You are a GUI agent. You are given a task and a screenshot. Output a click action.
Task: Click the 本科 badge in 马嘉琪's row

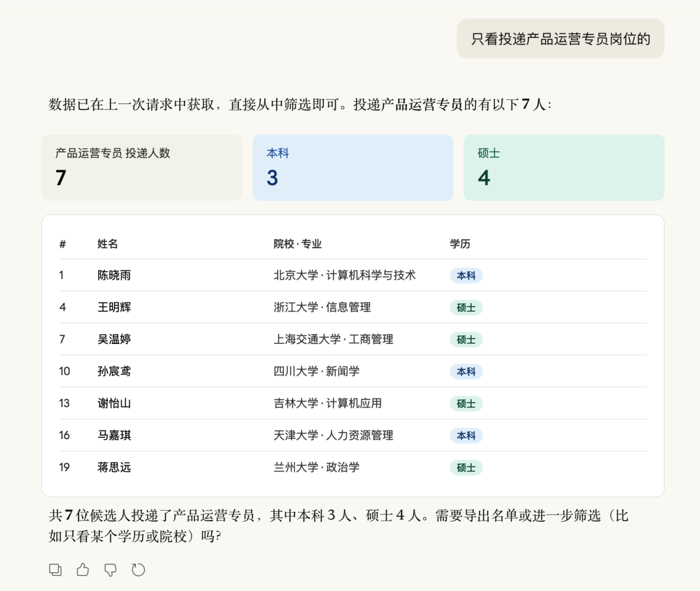(x=466, y=436)
